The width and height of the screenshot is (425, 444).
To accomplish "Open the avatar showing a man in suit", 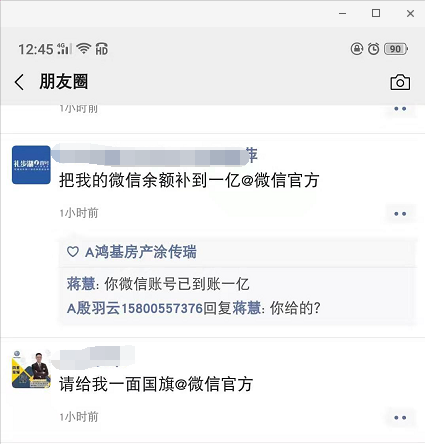I will click(31, 369).
